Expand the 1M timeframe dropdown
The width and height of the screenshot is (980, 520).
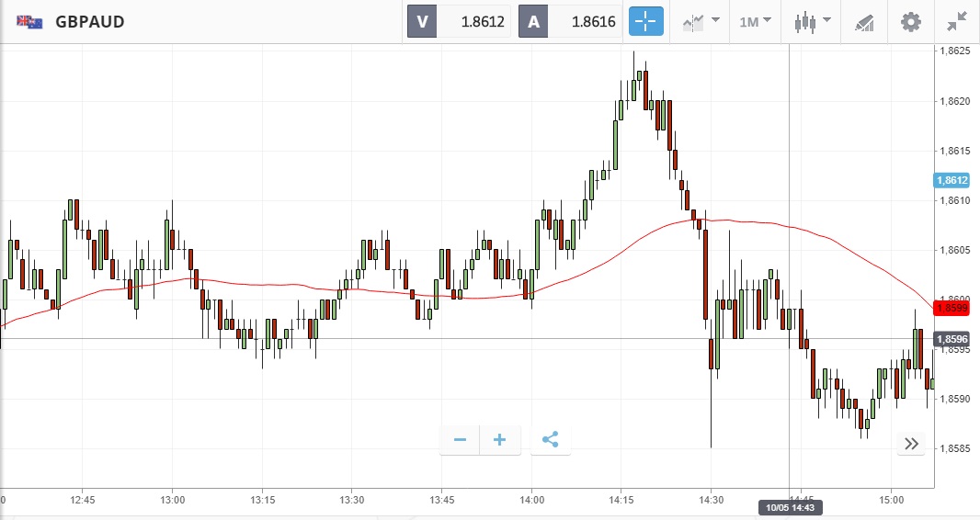click(755, 21)
